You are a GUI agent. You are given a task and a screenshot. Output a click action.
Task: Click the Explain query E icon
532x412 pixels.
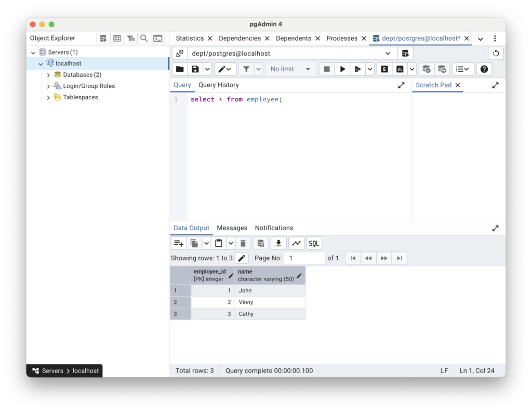tap(384, 69)
